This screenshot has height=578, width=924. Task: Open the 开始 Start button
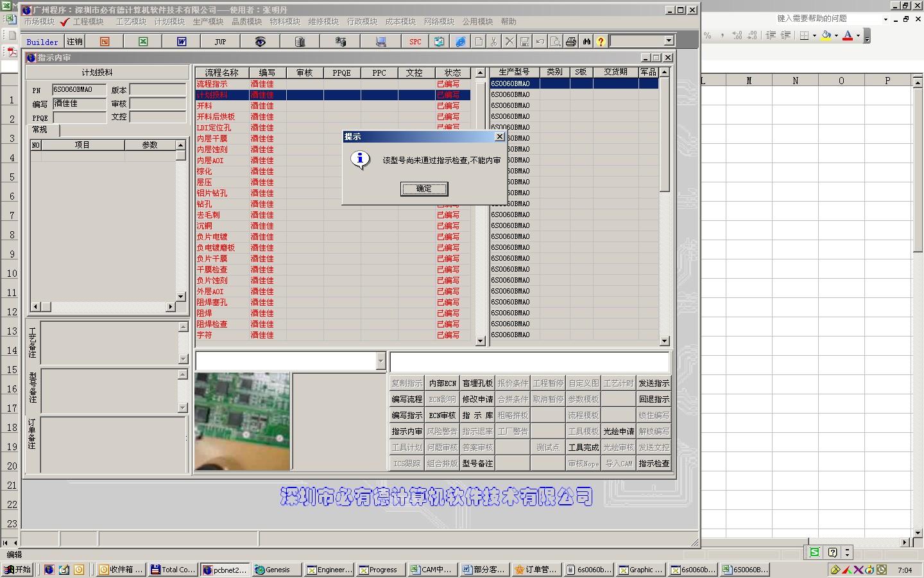click(x=18, y=570)
